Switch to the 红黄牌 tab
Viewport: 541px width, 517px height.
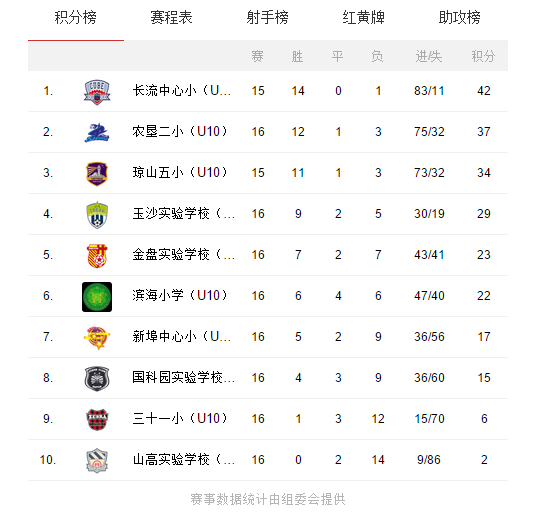click(364, 17)
